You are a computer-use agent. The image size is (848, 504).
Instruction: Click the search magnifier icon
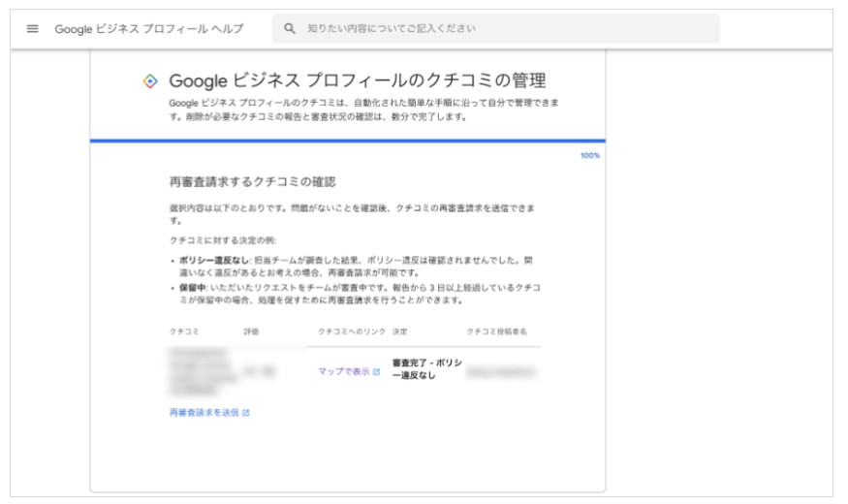coord(290,29)
